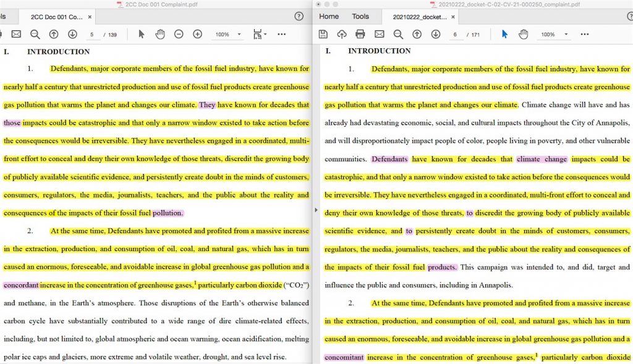Click the cloud upload icon

(x=341, y=34)
